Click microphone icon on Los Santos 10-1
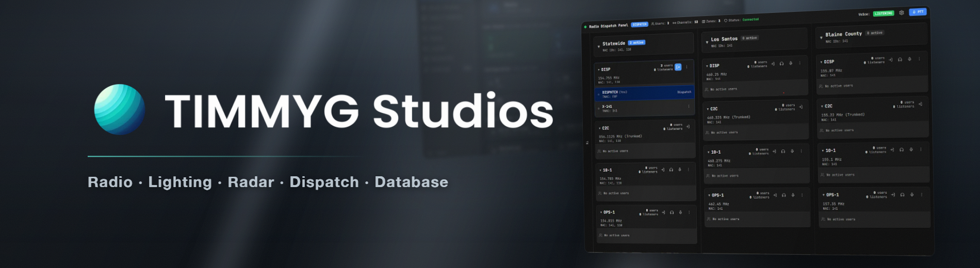The image size is (980, 268). click(792, 151)
